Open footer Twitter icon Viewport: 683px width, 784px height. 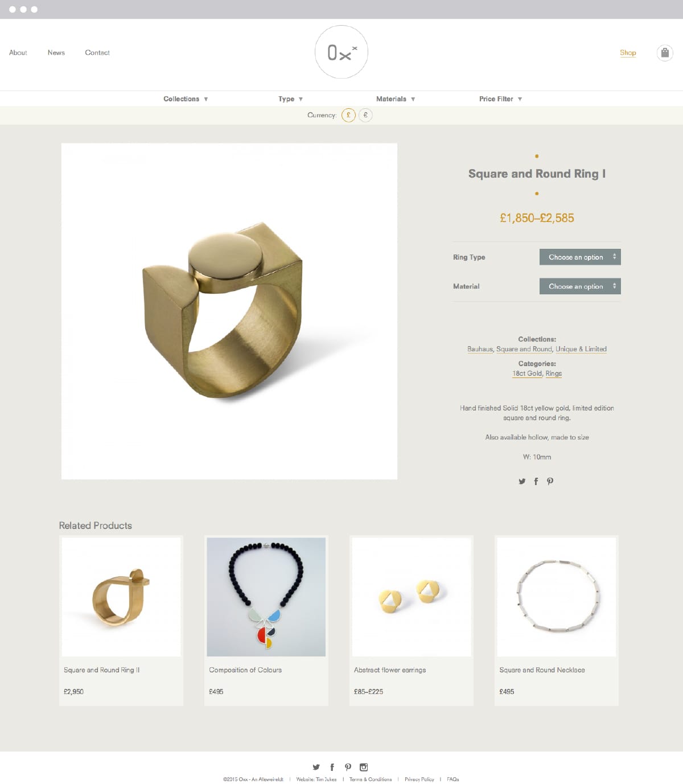click(x=316, y=767)
